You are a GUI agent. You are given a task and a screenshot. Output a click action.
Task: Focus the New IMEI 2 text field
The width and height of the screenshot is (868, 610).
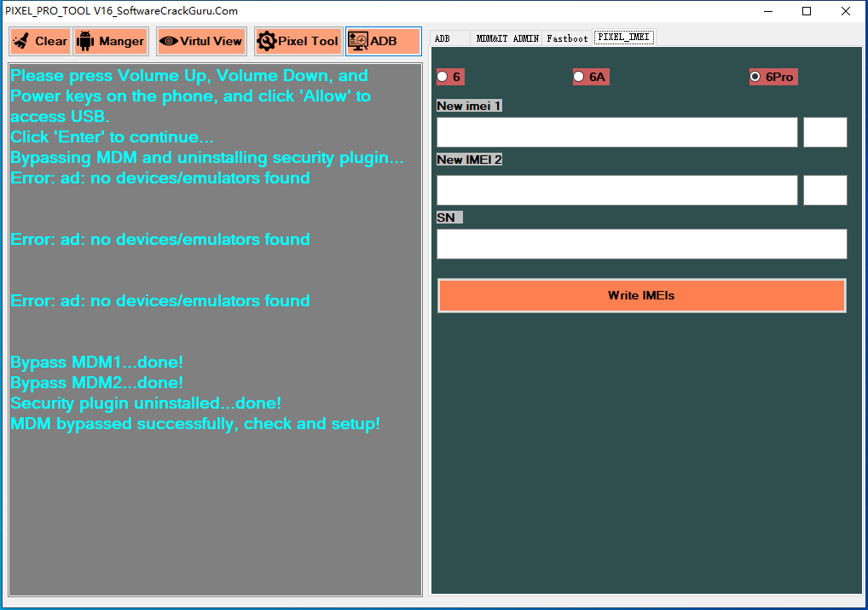point(616,190)
